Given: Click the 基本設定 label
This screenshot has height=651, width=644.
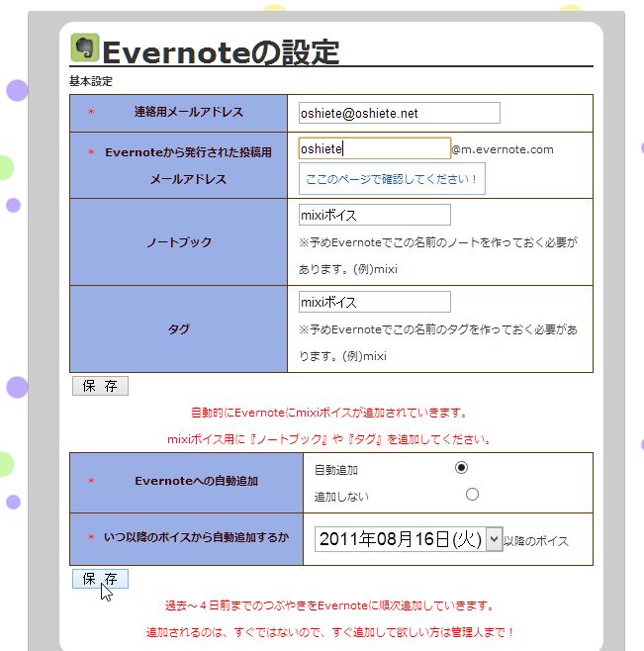Looking at the screenshot, I should tap(91, 81).
